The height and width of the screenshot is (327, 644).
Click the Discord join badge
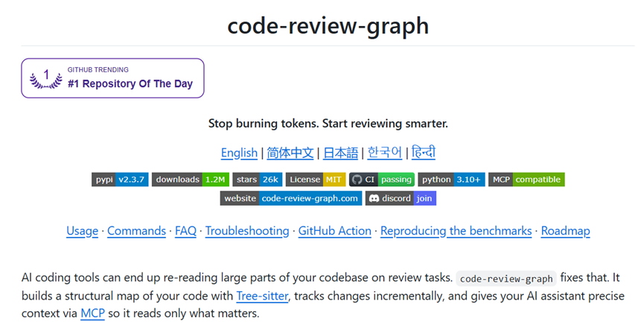(401, 198)
